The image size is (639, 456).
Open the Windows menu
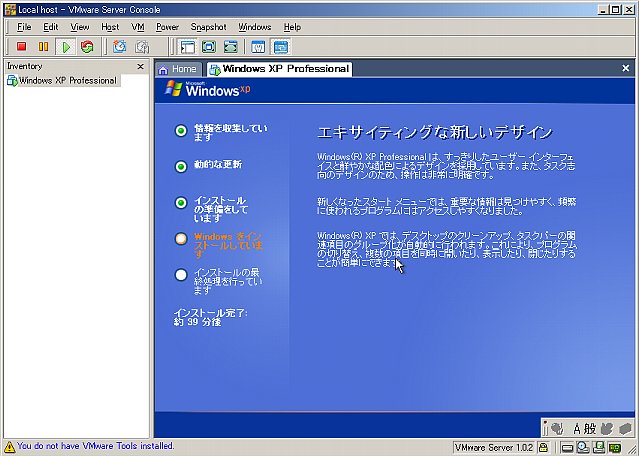[255, 27]
